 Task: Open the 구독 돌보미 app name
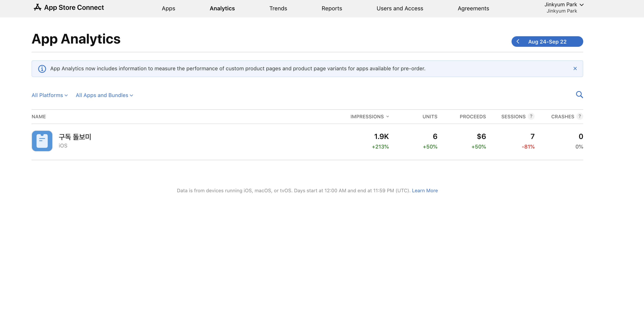coord(75,137)
